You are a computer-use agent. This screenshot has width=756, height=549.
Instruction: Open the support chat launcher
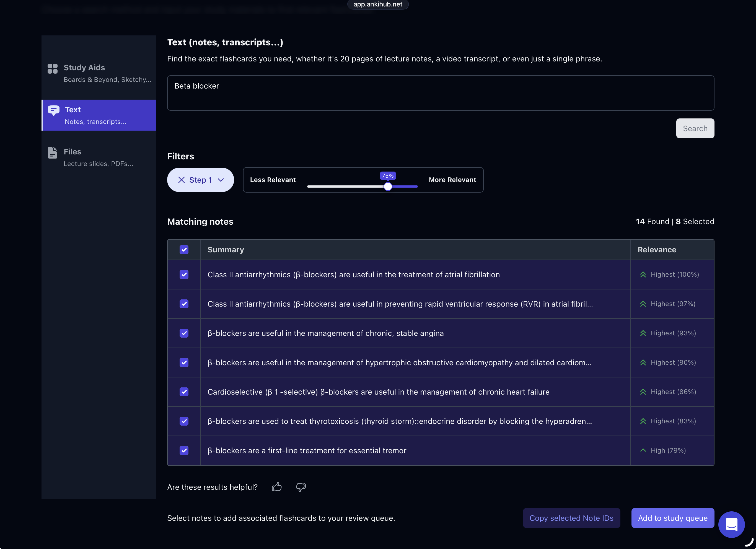click(731, 525)
